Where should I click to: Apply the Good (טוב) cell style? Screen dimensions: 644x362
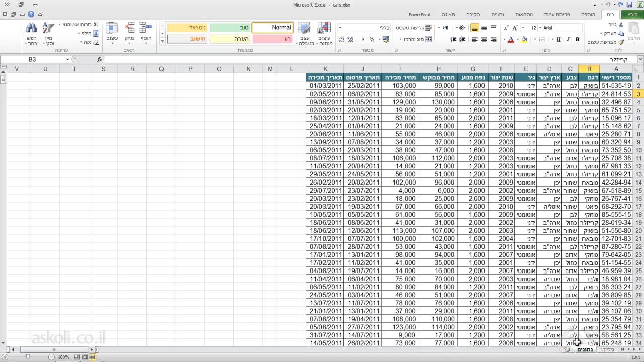click(230, 27)
